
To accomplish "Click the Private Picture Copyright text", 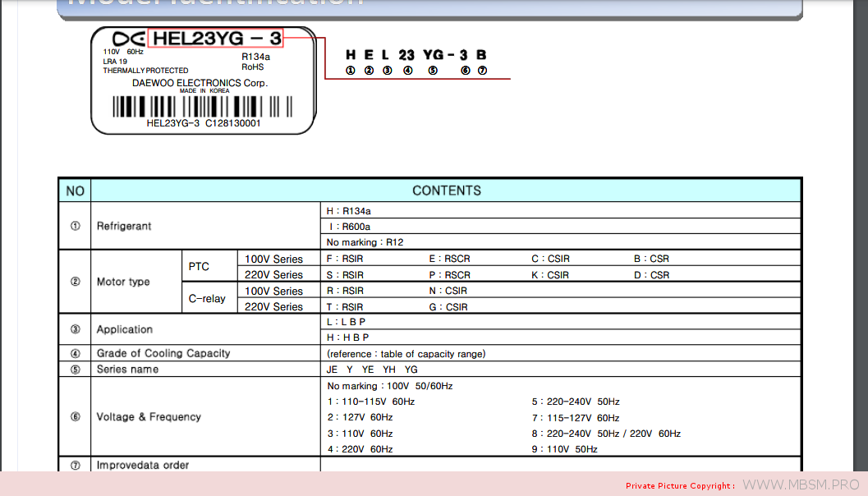I will 680,486.
